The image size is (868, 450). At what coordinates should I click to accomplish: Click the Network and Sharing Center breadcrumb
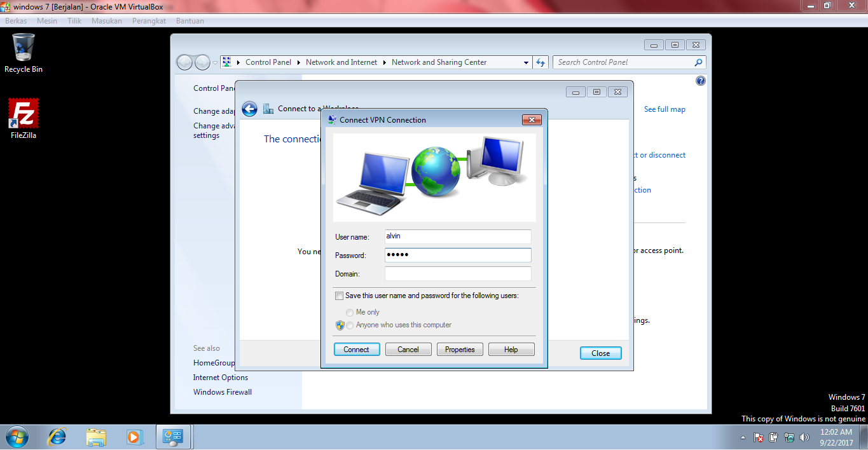pyautogui.click(x=439, y=62)
